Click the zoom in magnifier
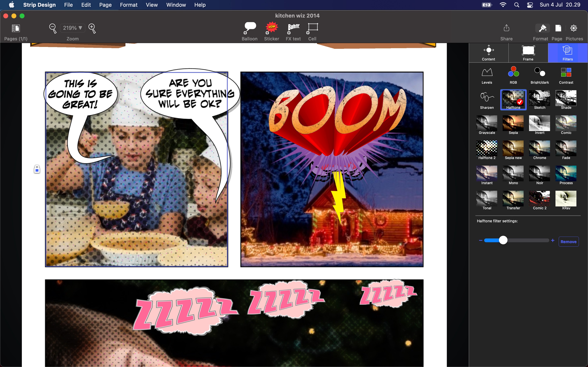The width and height of the screenshot is (588, 367). (92, 28)
